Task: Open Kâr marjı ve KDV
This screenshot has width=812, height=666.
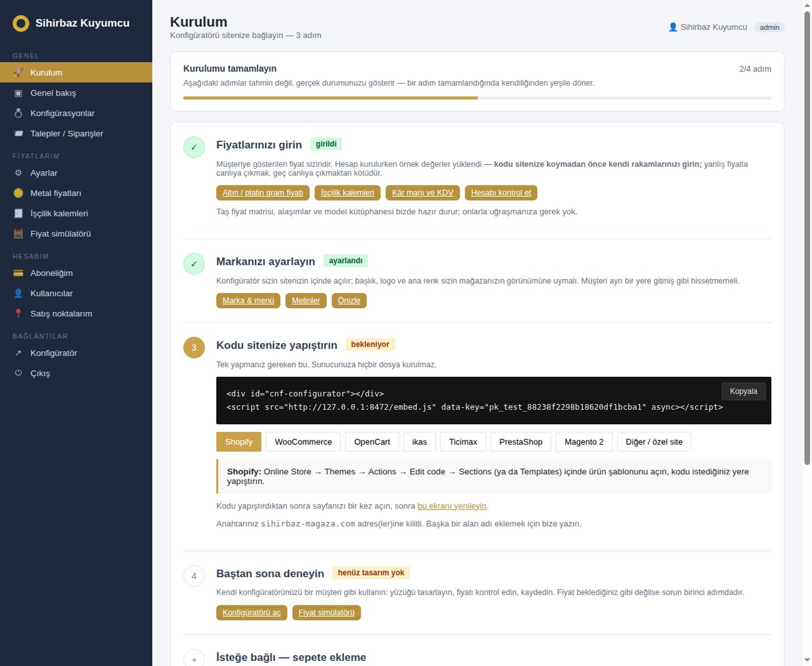Action: [423, 192]
